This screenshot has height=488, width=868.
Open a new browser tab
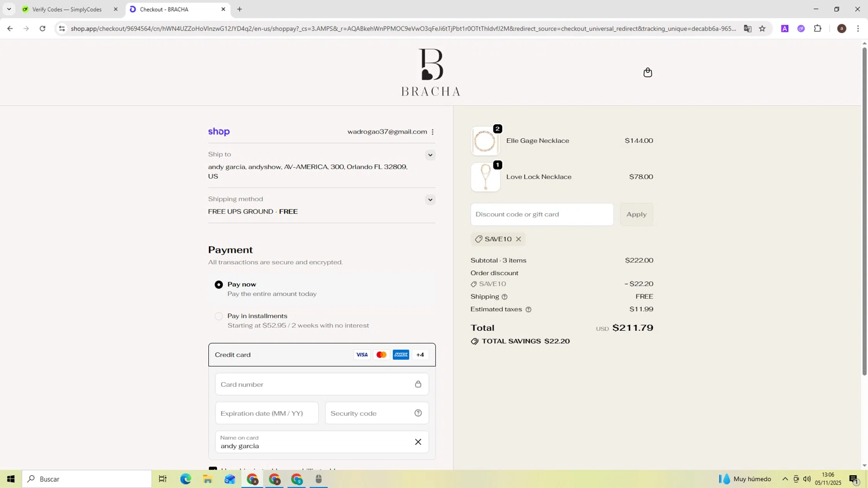[x=240, y=9]
